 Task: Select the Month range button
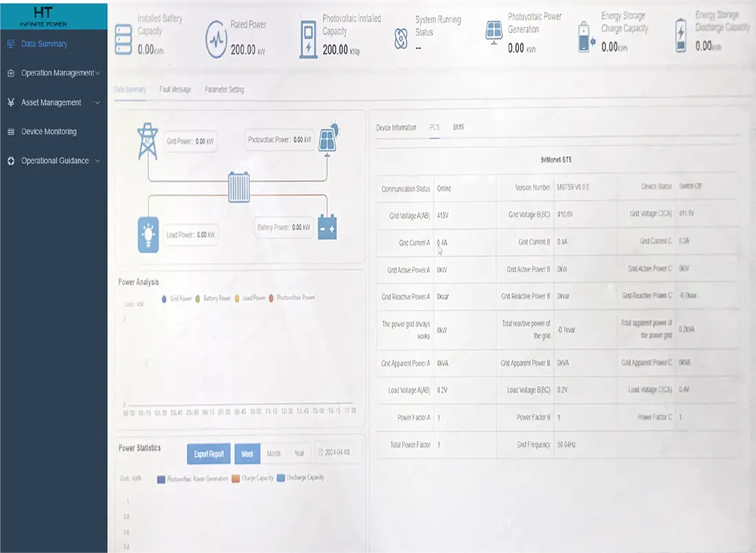[x=274, y=453]
